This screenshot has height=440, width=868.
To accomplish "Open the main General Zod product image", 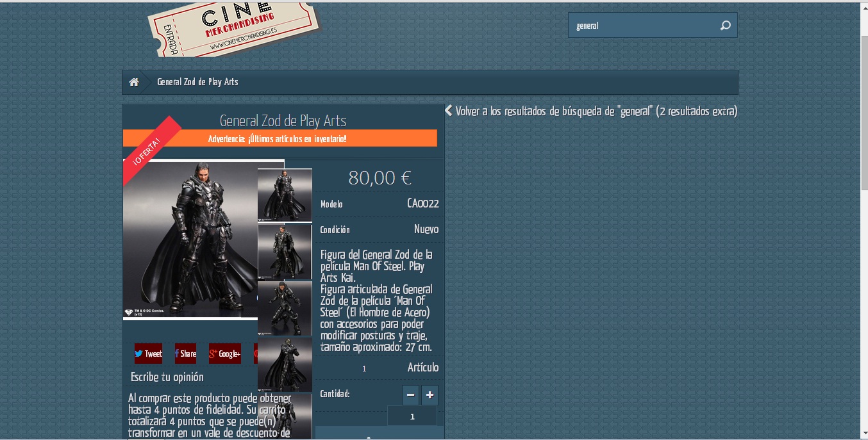I will coord(190,239).
